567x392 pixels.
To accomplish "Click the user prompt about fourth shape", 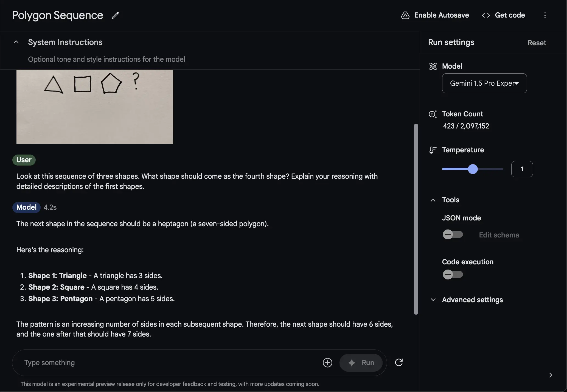I will (197, 181).
